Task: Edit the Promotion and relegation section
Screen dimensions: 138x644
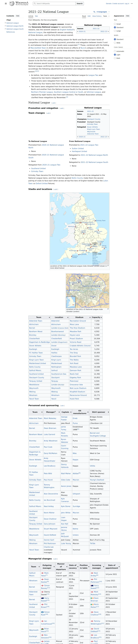Action: [62, 108]
